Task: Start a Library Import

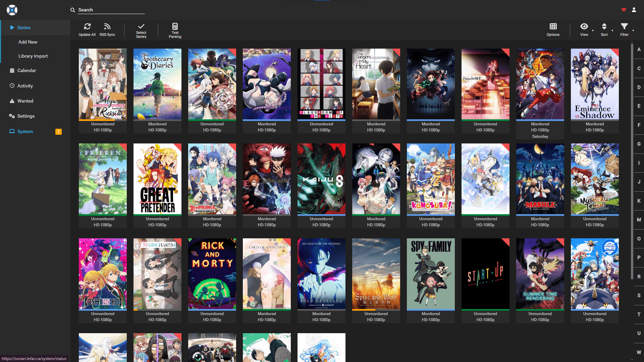Action: [33, 56]
